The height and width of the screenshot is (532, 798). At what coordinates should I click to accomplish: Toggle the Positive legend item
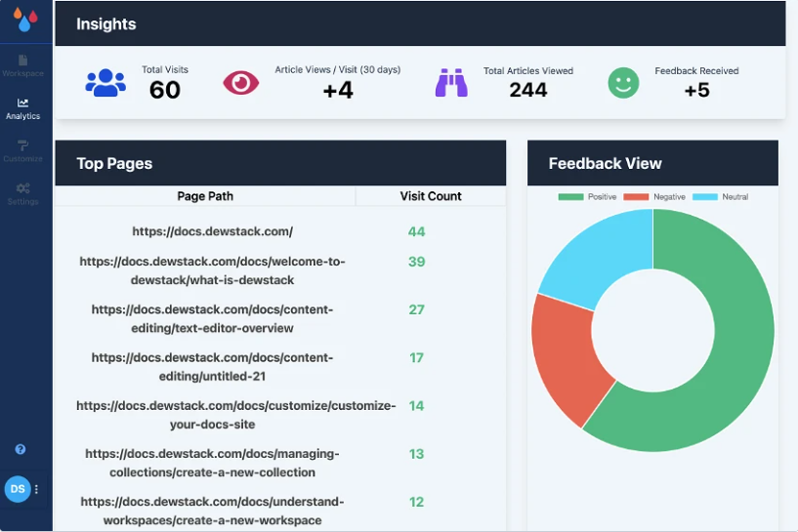[587, 197]
